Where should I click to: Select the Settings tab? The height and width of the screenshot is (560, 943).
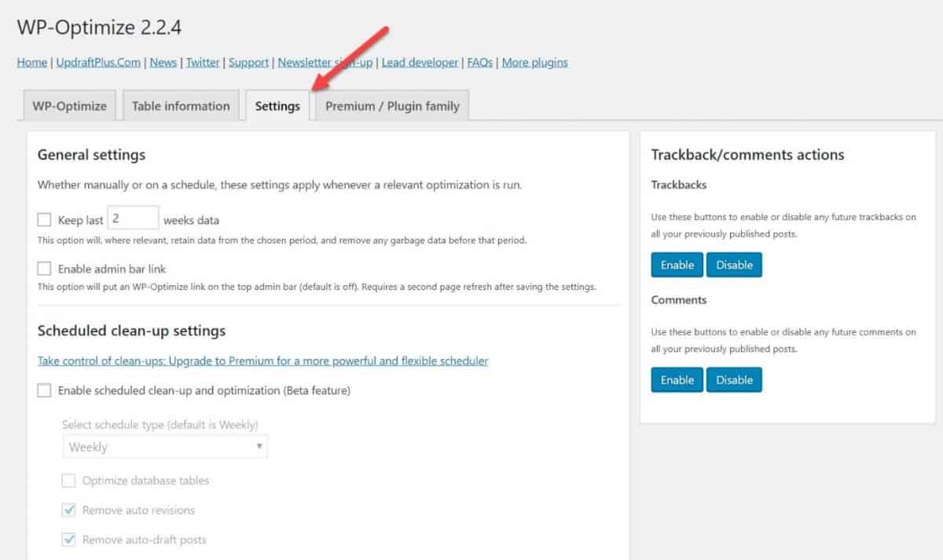pos(277,106)
